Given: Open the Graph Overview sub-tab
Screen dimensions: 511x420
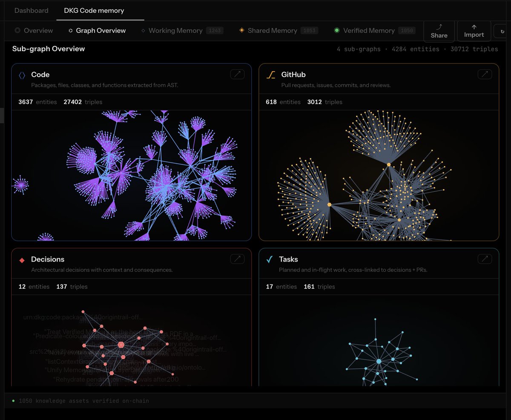Looking at the screenshot, I should pos(97,31).
